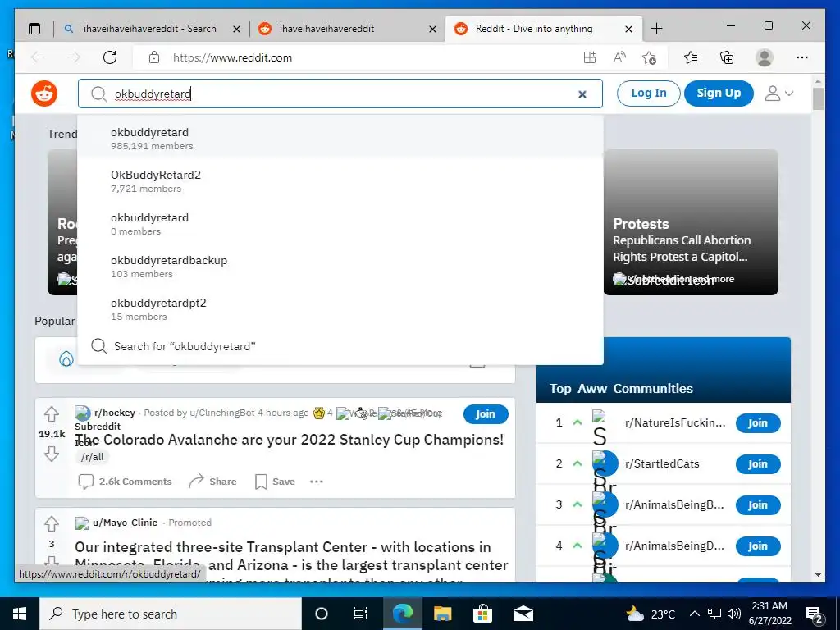840x630 pixels.
Task: Open Colorado Avalanche Stanley Cup post title
Action: pos(290,440)
